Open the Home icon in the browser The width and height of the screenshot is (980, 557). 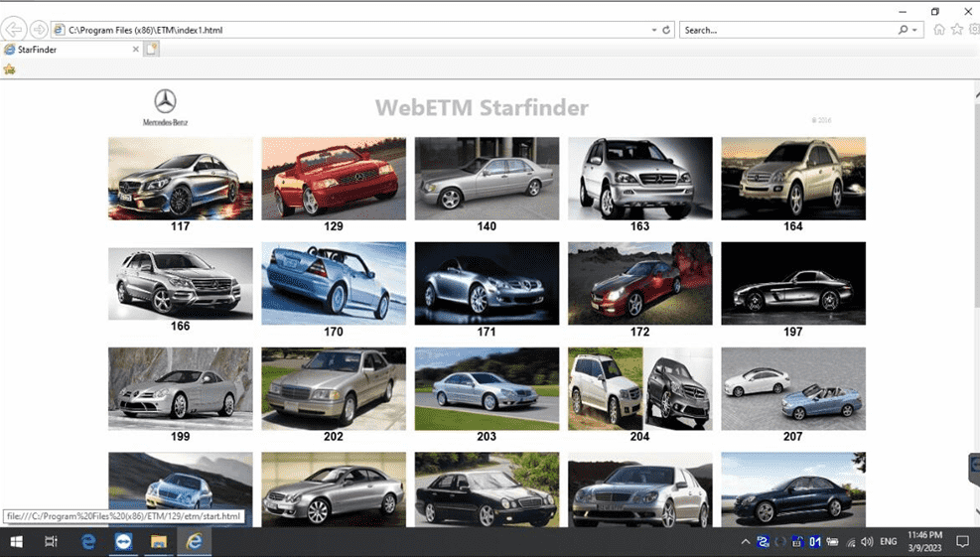(x=938, y=30)
